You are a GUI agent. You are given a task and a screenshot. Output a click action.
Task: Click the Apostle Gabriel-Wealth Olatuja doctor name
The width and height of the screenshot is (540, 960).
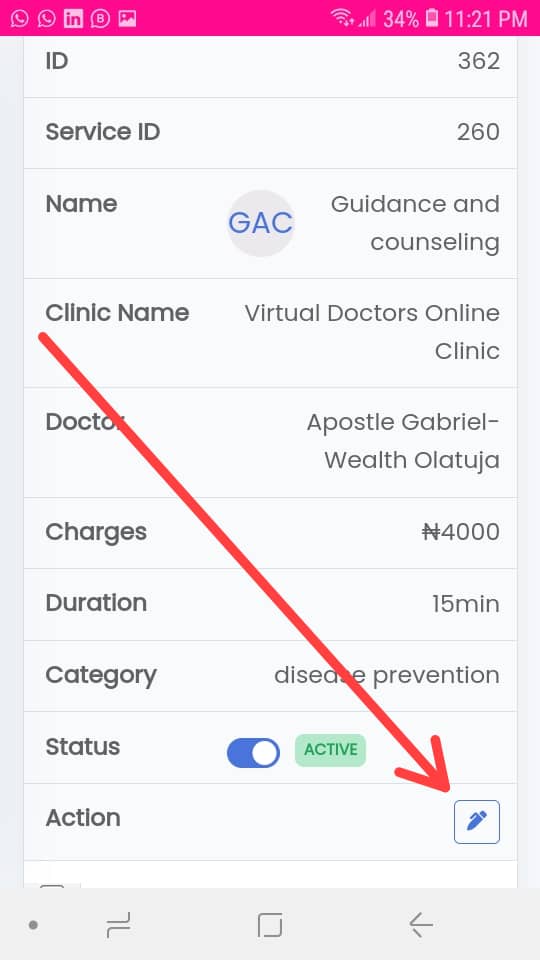(403, 441)
